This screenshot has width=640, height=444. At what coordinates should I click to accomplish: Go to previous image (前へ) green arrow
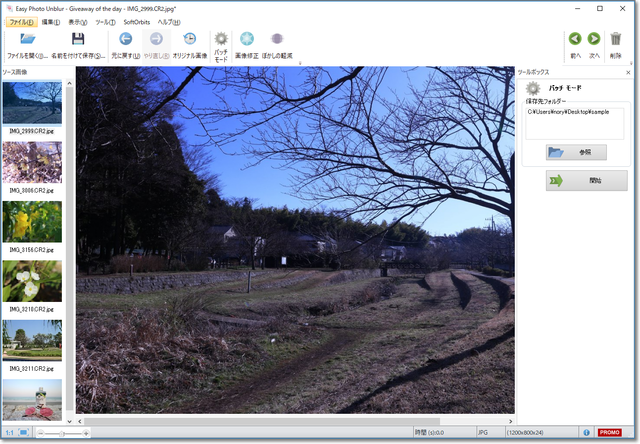pyautogui.click(x=575, y=40)
